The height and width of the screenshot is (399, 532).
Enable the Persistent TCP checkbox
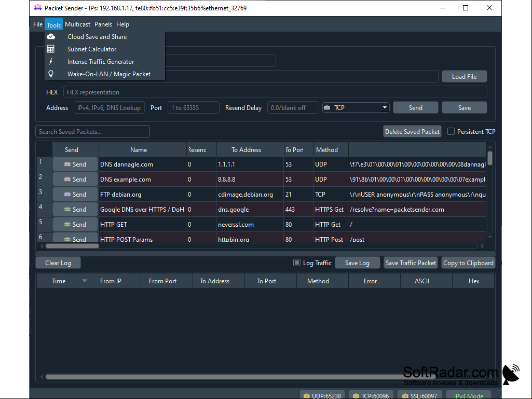pos(451,131)
